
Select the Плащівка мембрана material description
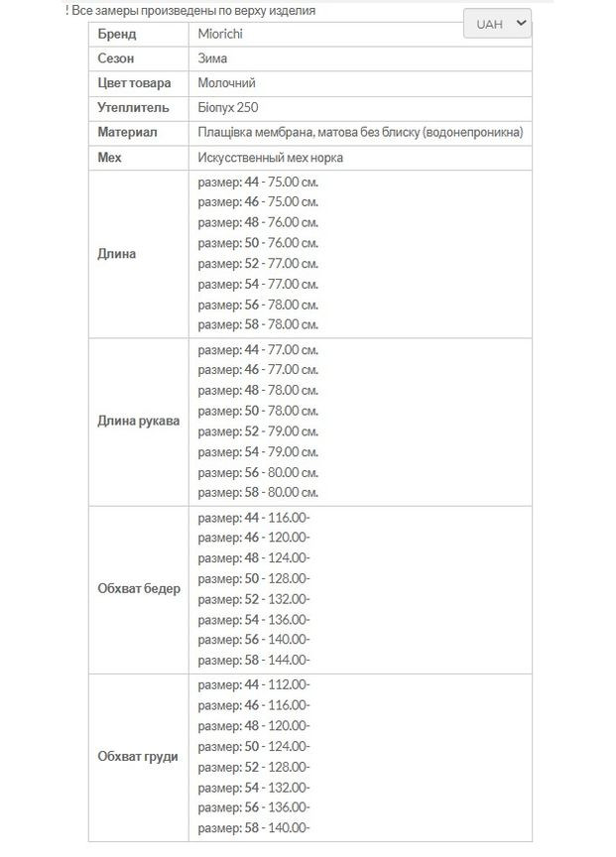coord(360,132)
